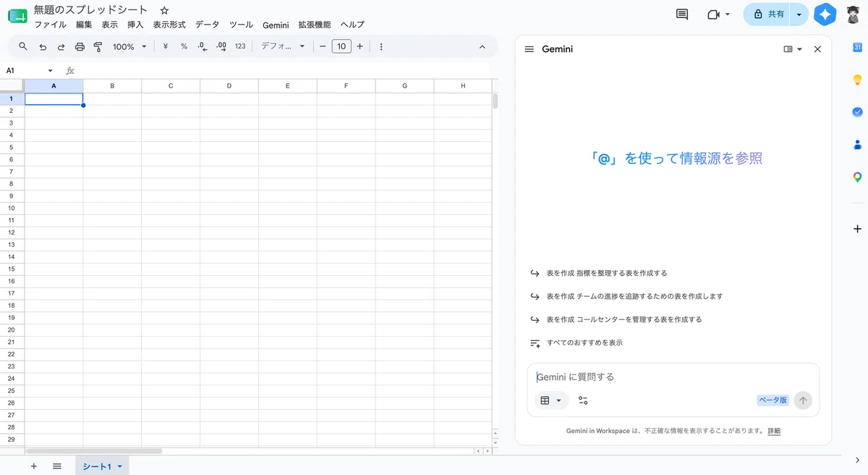
Task: Click the print icon in toolbar
Action: 80,46
